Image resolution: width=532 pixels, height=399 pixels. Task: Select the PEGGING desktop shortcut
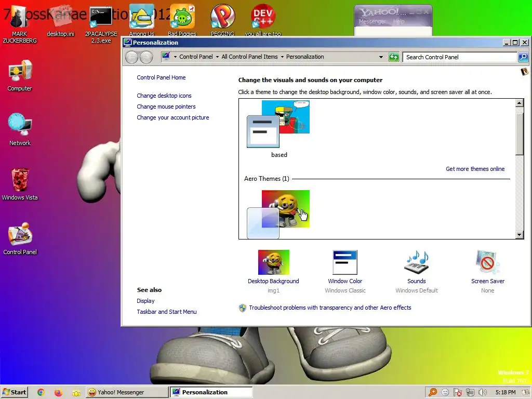[x=222, y=20]
